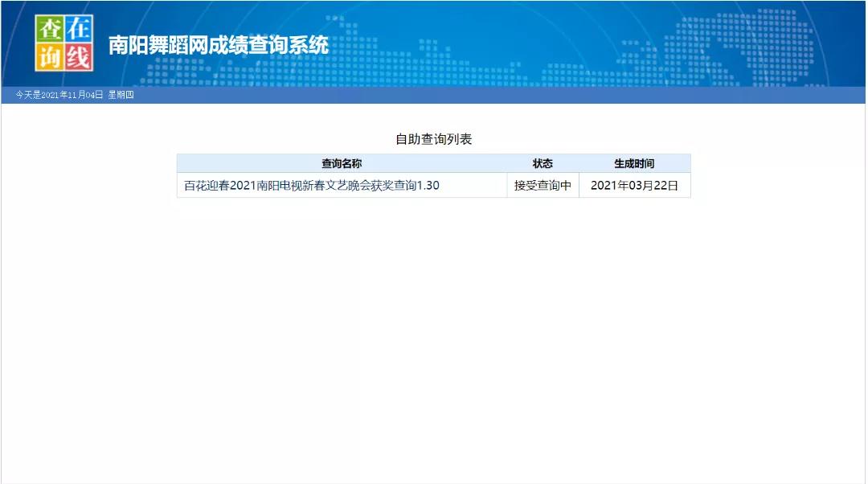
Task: Select the 查询名称 column header
Action: coord(342,162)
